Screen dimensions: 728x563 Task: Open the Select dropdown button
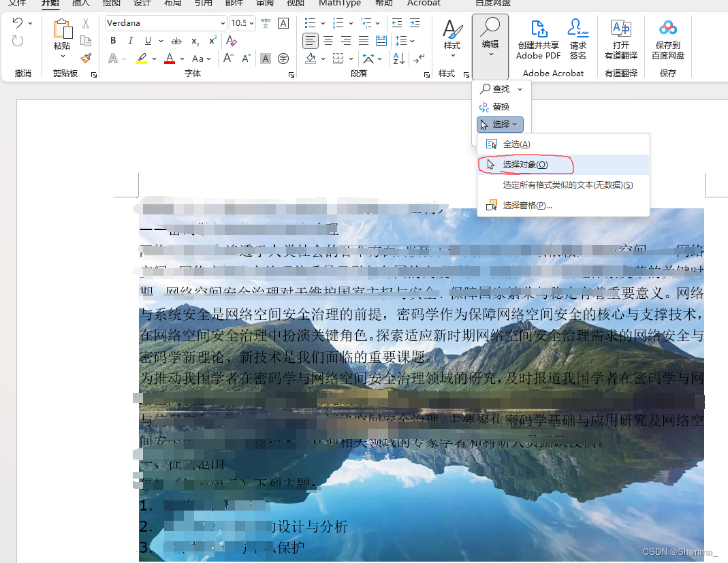coord(500,125)
